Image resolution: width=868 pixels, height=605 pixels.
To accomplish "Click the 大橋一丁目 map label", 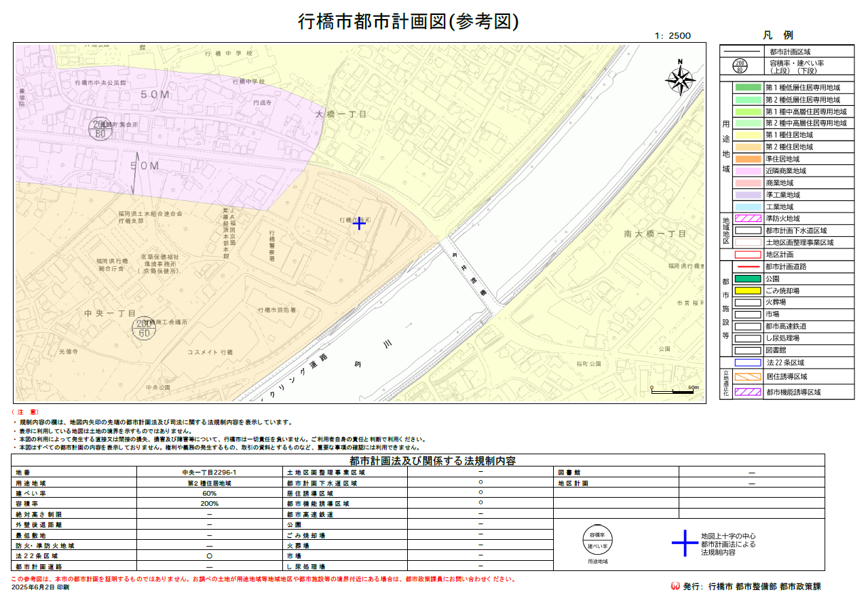I will [341, 113].
